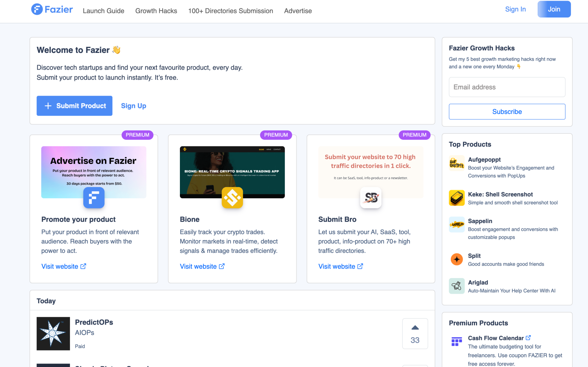
Task: Click Sign In in the header
Action: 515,9
